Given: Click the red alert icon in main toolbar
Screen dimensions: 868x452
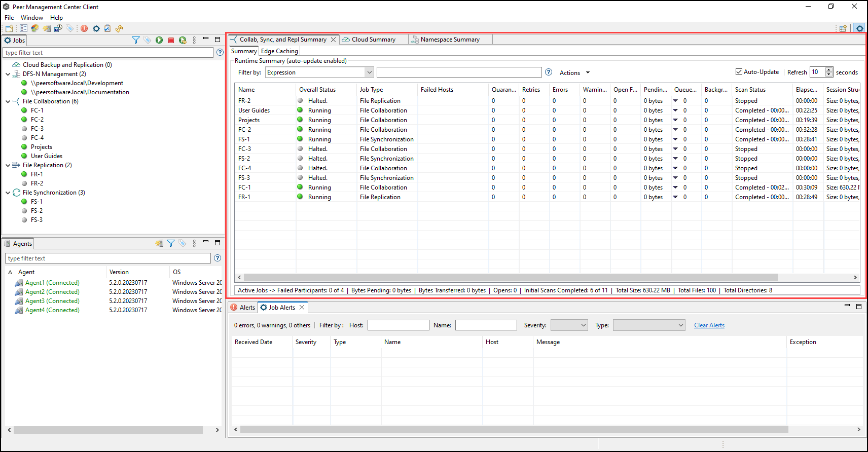Looking at the screenshot, I should click(84, 28).
